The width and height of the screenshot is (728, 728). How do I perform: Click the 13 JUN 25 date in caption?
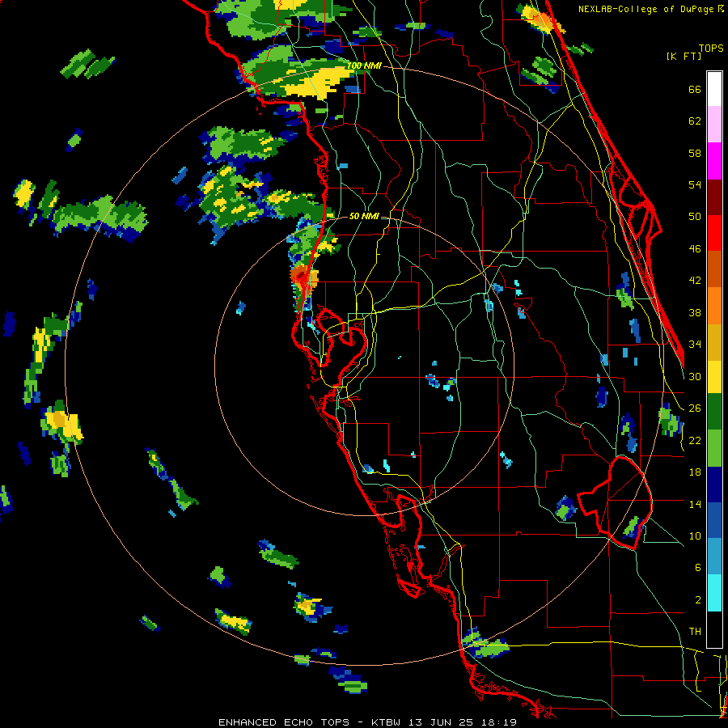click(441, 722)
